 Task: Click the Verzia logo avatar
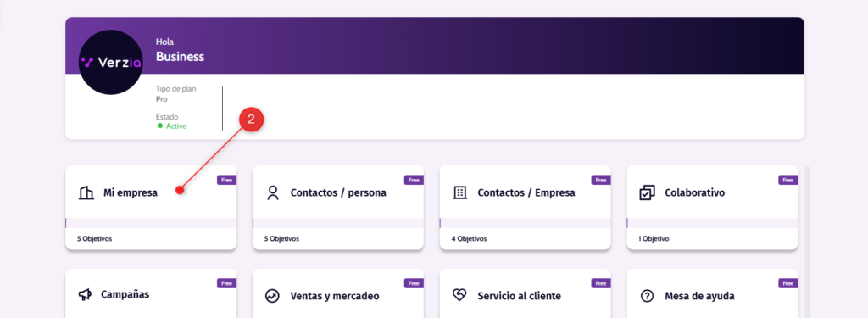111,62
